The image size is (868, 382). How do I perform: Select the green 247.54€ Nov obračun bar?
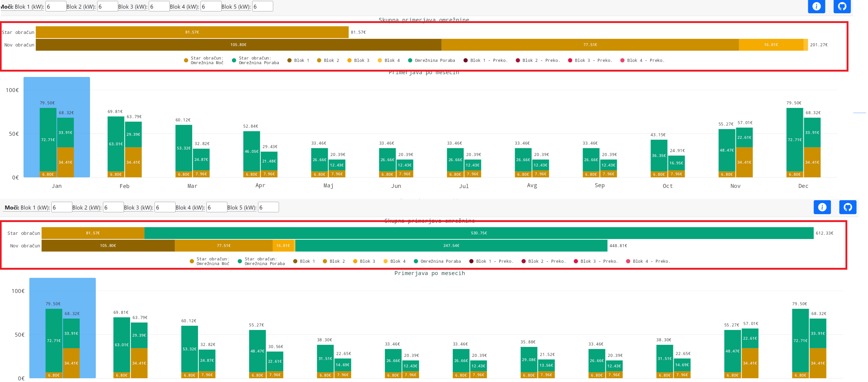tap(451, 246)
